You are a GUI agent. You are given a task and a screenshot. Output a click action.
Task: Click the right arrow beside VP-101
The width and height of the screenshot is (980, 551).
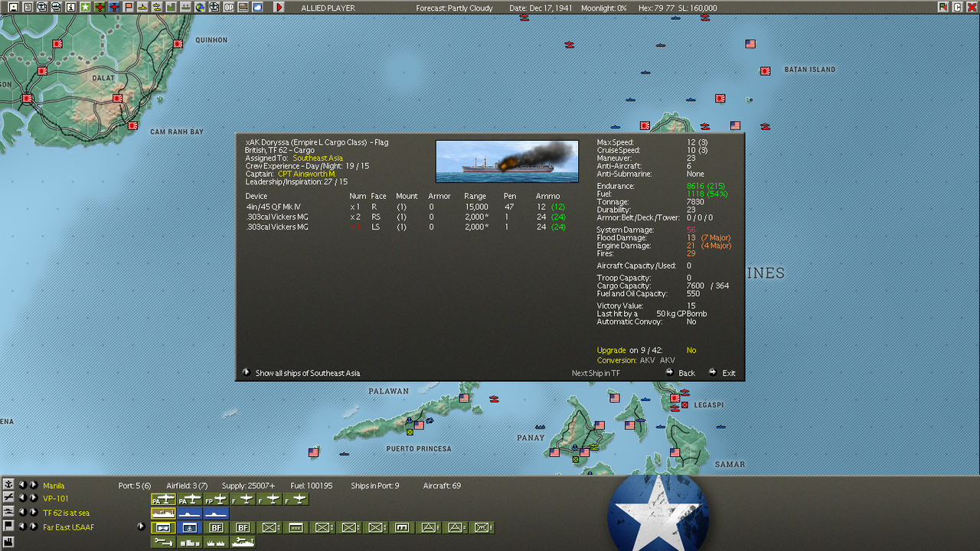point(34,498)
